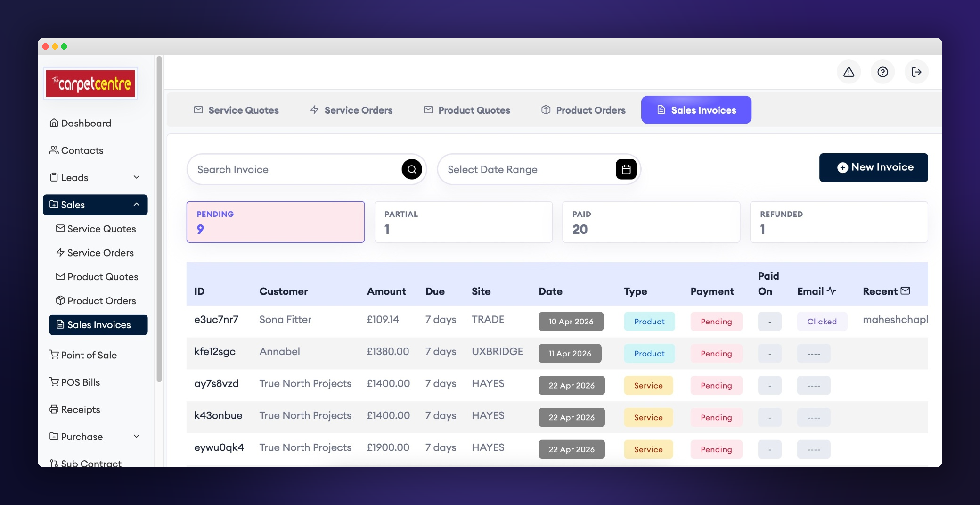Image resolution: width=980 pixels, height=505 pixels.
Task: Click the search magnifier button
Action: 412,169
